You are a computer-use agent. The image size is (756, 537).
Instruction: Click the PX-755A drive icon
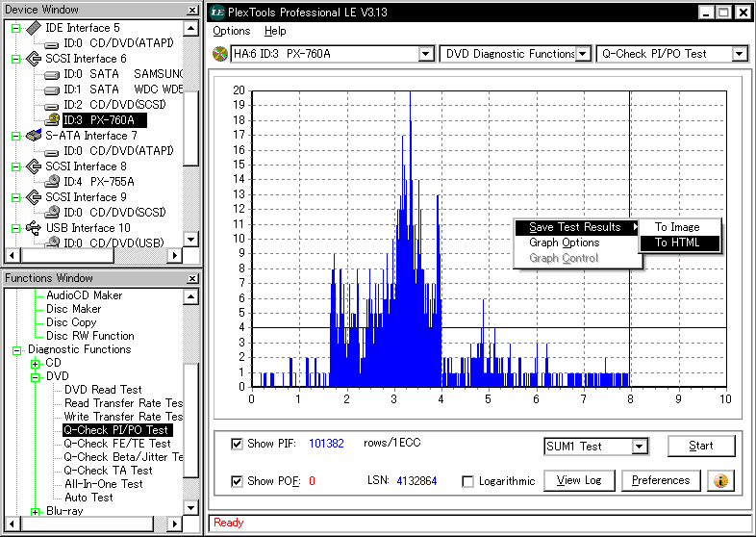53,182
